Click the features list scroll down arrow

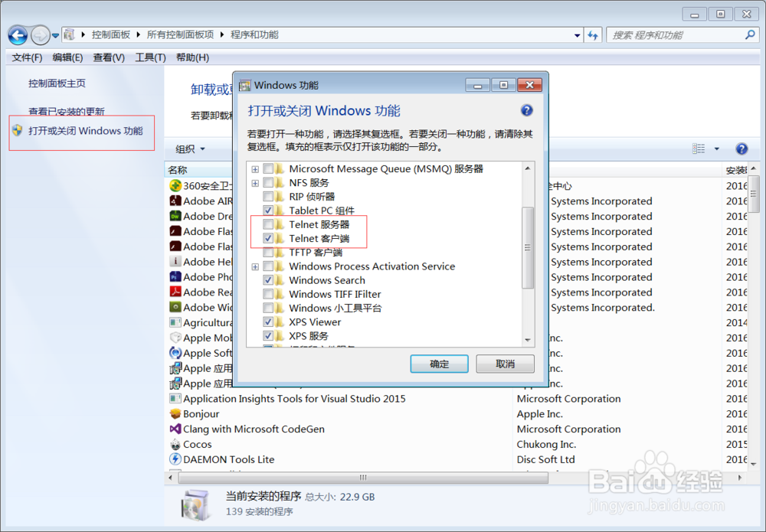[x=528, y=340]
